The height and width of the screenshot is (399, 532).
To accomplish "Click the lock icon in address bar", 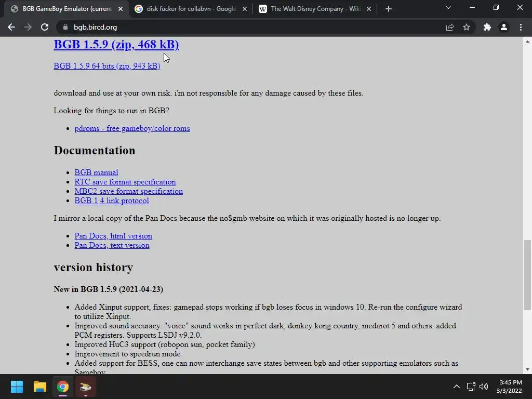I will (65, 27).
